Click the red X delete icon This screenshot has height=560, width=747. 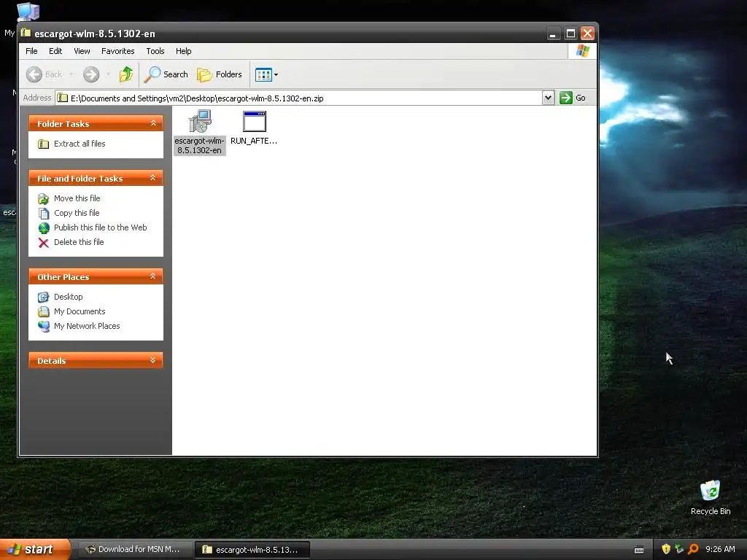[x=43, y=243]
